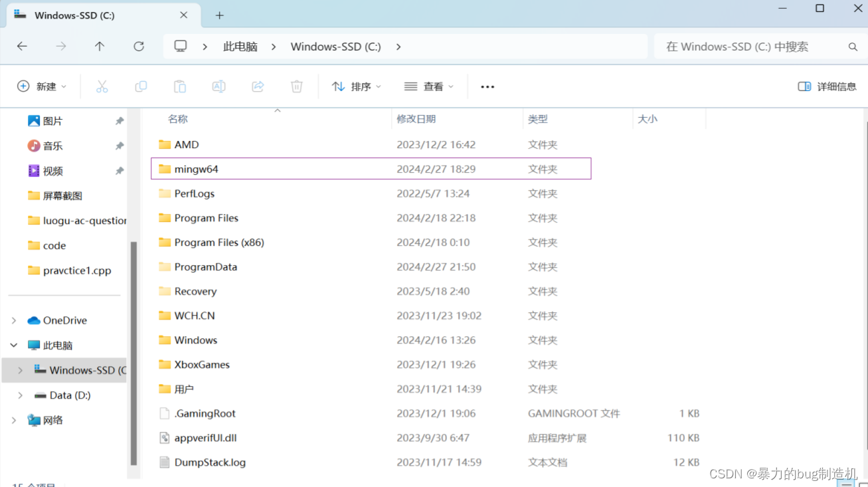Click the Paste clipboard icon

pos(180,86)
